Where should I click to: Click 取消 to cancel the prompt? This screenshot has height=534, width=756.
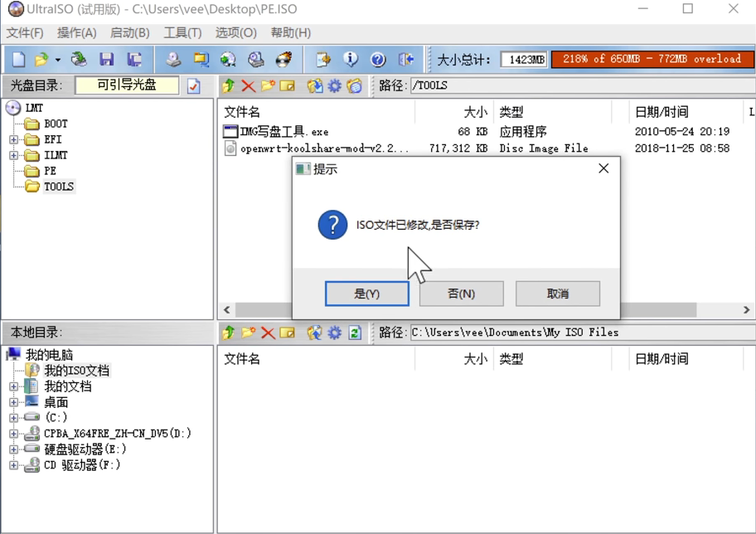coord(558,294)
